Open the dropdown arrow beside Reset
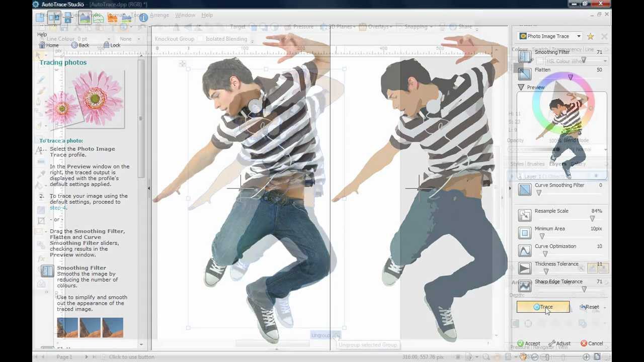This screenshot has height=362, width=644. [604, 307]
